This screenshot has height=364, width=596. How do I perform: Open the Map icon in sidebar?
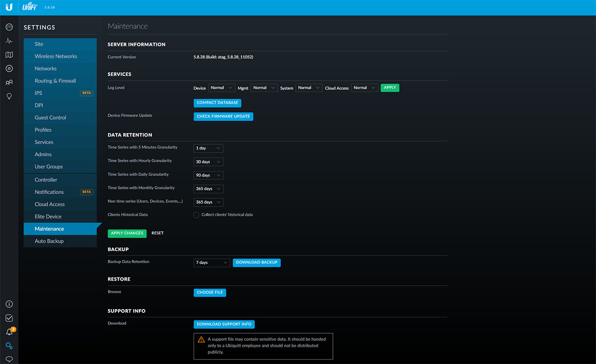[x=9, y=55]
